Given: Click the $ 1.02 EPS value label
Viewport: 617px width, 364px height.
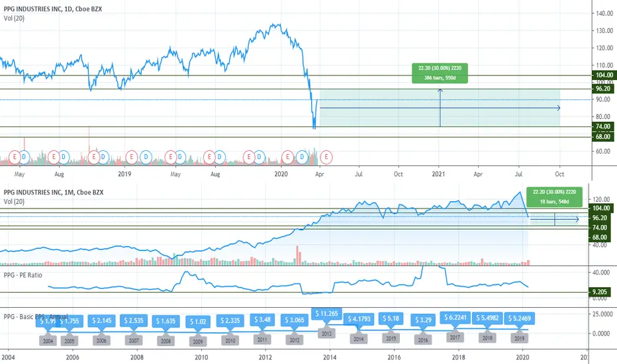Looking at the screenshot, I should pyautogui.click(x=198, y=322).
